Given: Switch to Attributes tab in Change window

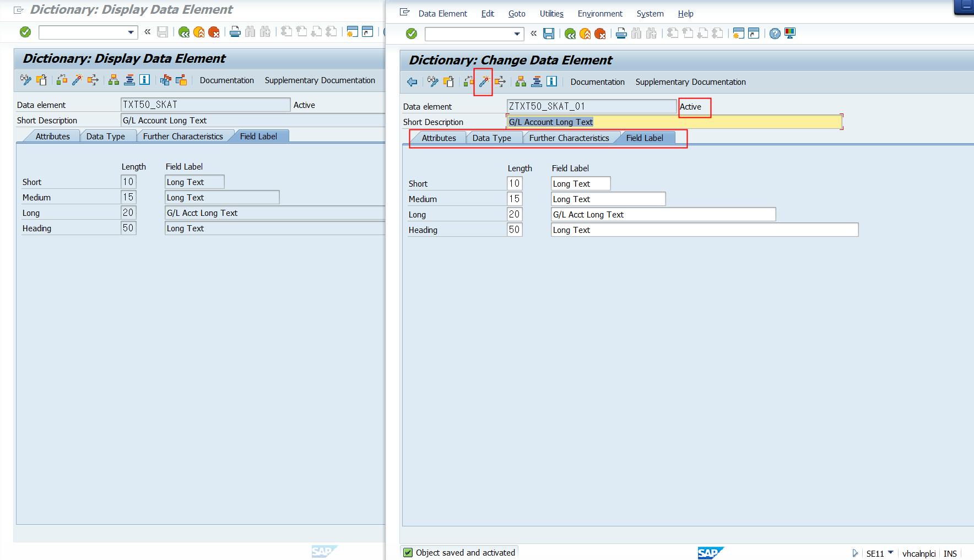Looking at the screenshot, I should point(439,138).
